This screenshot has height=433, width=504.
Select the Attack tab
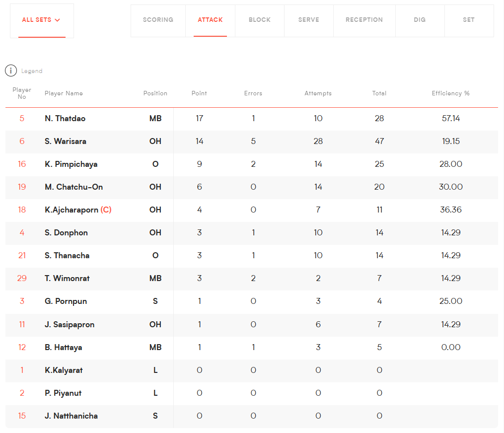pos(210,20)
